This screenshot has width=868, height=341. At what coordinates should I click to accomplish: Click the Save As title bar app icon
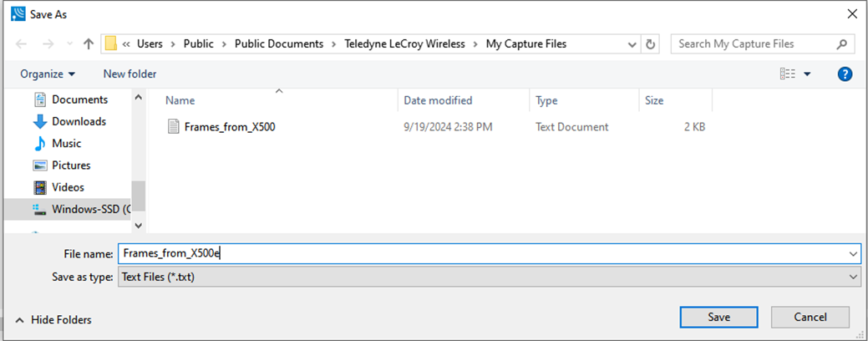tap(18, 14)
